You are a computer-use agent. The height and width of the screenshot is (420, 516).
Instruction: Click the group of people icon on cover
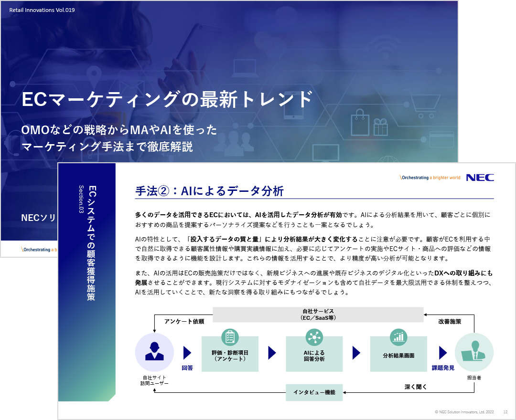(x=234, y=143)
